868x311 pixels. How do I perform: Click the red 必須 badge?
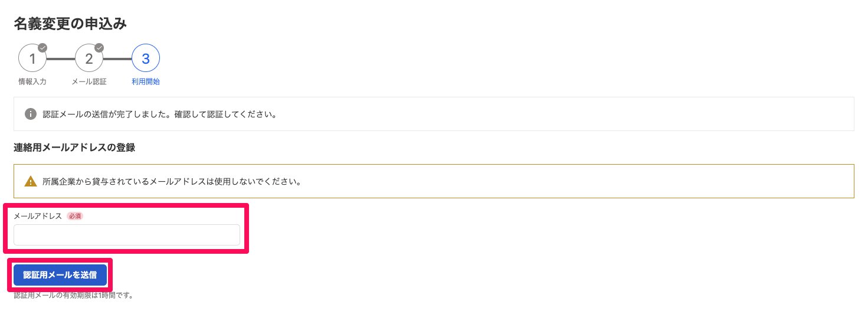pyautogui.click(x=75, y=216)
